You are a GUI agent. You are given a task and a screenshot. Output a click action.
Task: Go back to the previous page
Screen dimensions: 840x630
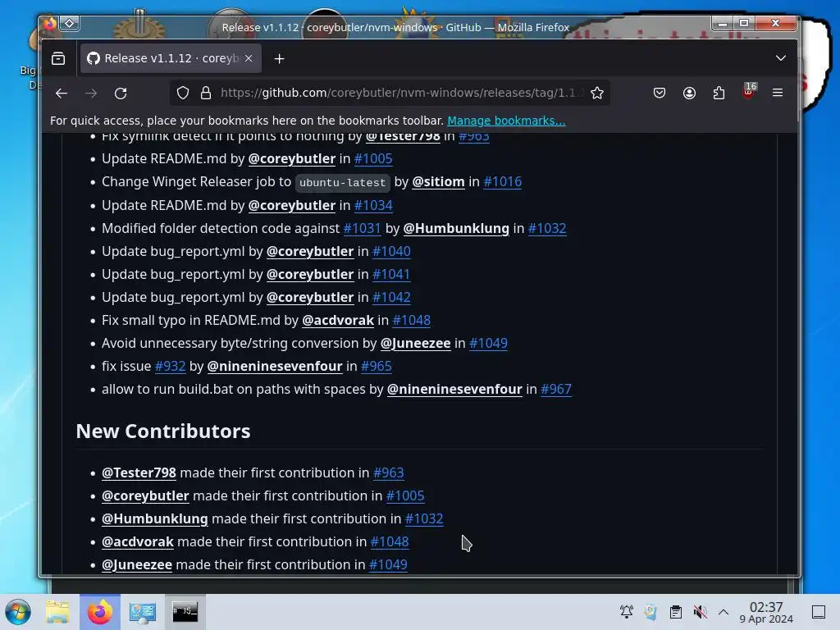(62, 94)
